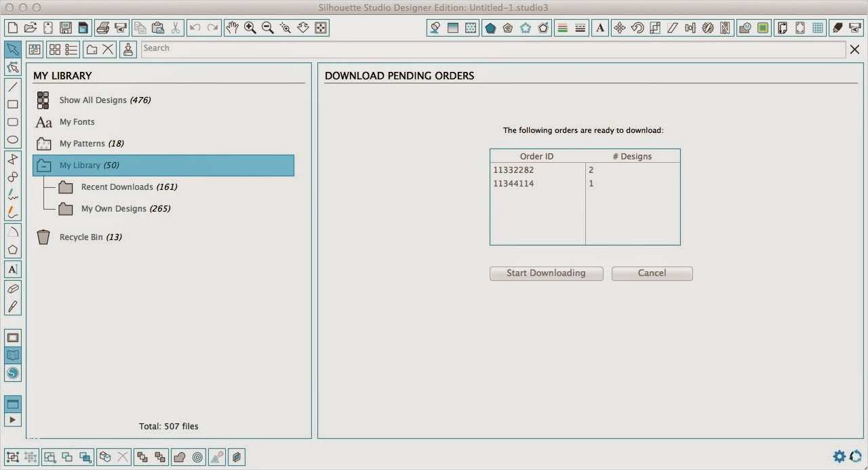Open the Shear window icon
Screen dimensions: 868x470
tap(673, 28)
